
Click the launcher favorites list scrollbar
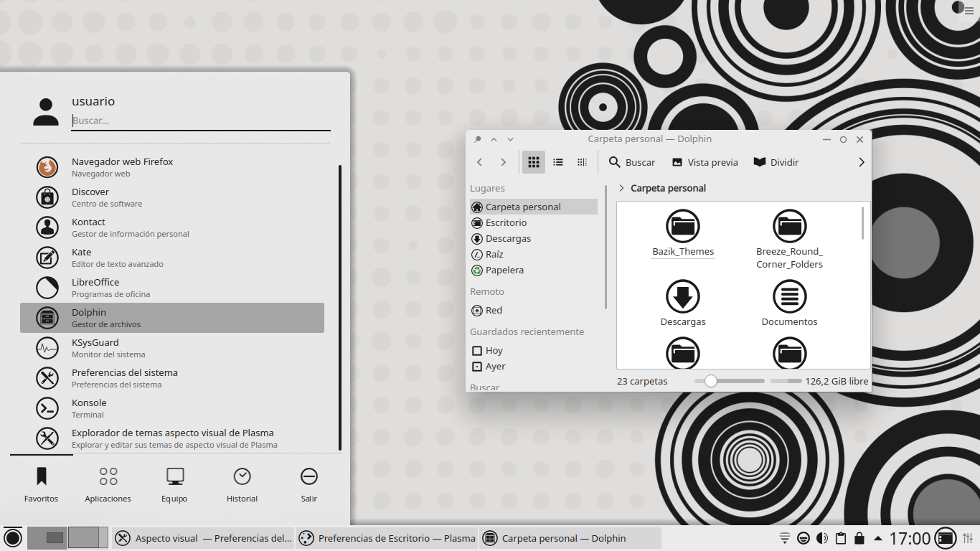[x=339, y=307]
